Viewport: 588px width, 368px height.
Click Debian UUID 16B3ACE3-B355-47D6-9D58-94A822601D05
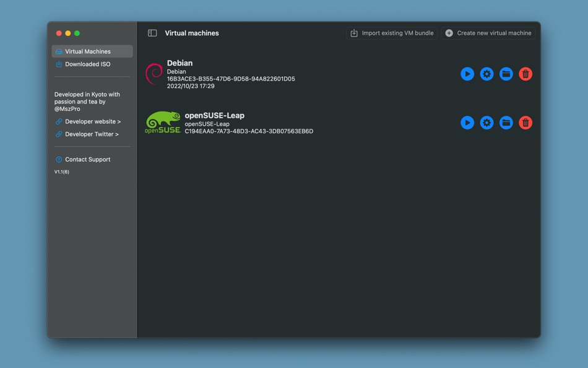[x=231, y=79]
